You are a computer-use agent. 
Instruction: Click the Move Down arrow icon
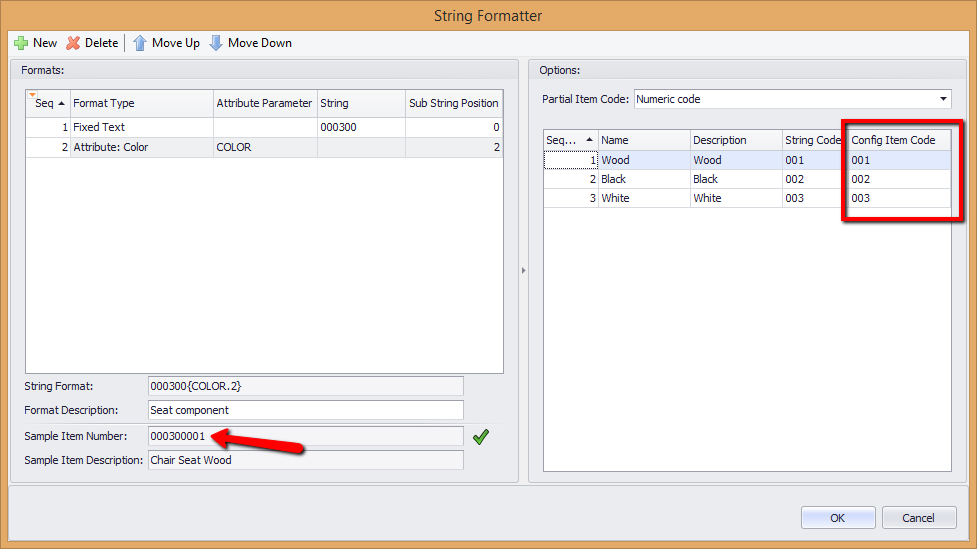pos(216,43)
